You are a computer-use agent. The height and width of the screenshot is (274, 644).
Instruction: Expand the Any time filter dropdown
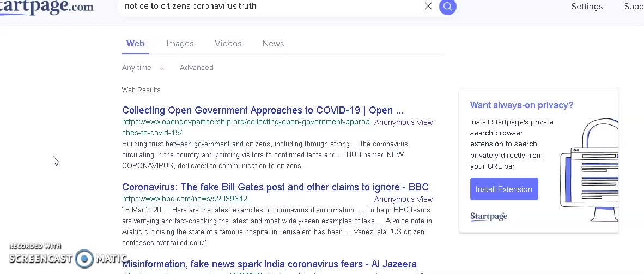pyautogui.click(x=143, y=68)
